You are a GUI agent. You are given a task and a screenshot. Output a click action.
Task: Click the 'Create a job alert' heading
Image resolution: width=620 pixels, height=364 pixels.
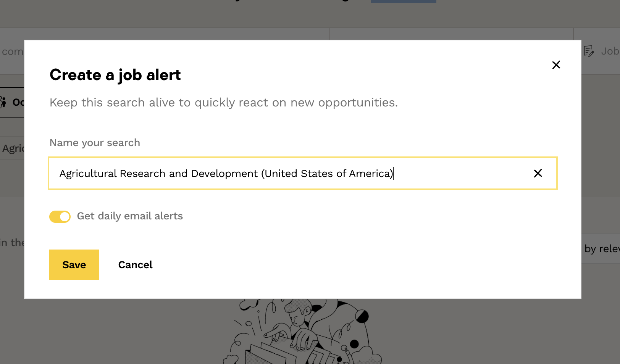tap(115, 75)
